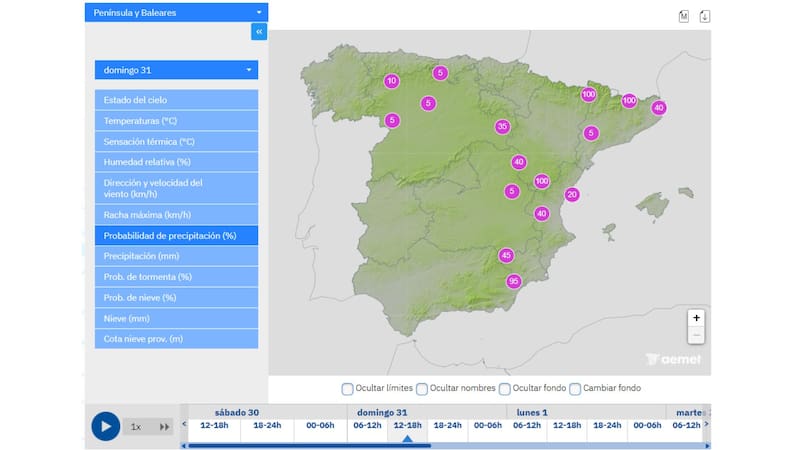Click the left end arrow of the timeline scrollbar

[184, 446]
